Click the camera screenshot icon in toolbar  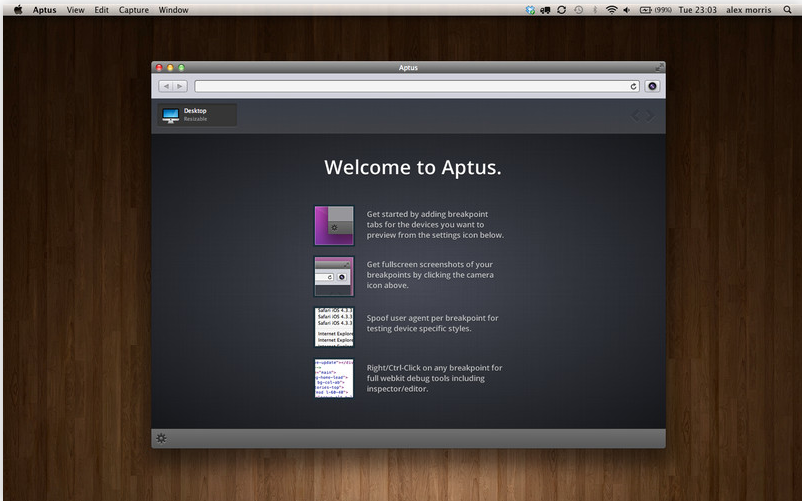pyautogui.click(x=652, y=86)
